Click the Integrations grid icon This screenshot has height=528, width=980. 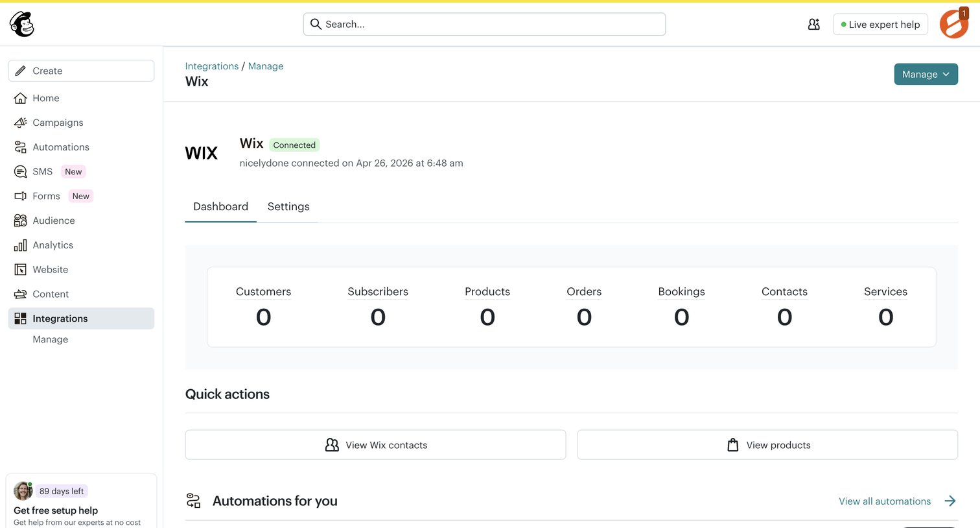tap(21, 318)
